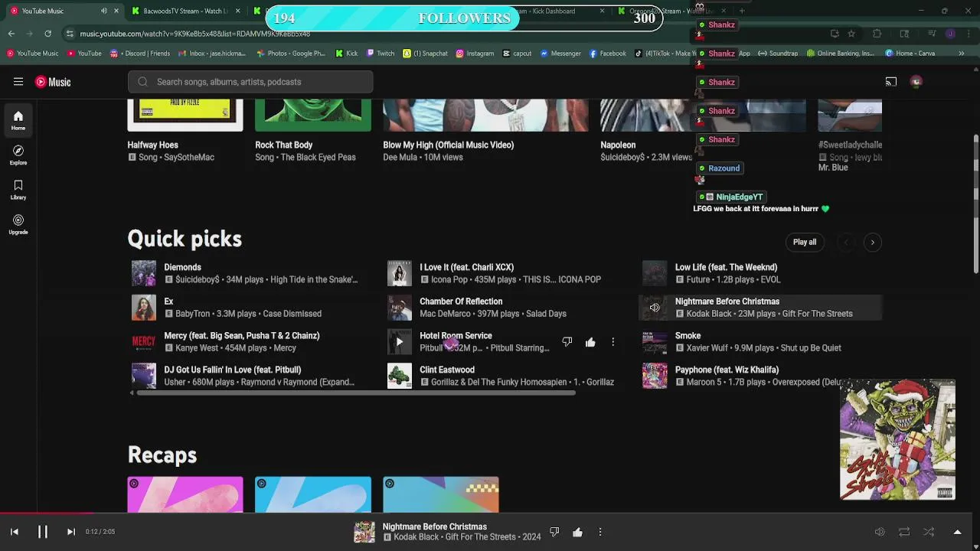The width and height of the screenshot is (980, 551).
Task: Play DJ Got Us Fallin' In Love
Action: click(232, 370)
